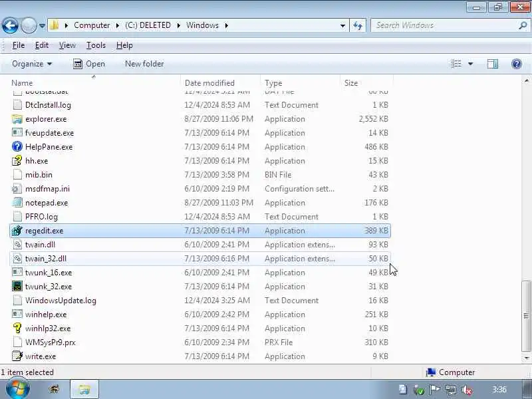Sort by the Name column header
Viewport: 532px width, 399px height.
95,83
